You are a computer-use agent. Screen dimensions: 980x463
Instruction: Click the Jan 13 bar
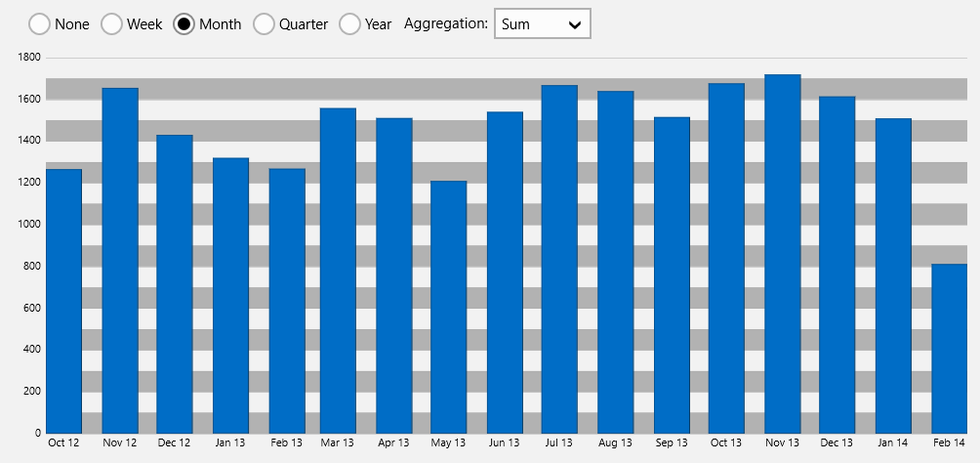[x=230, y=295]
